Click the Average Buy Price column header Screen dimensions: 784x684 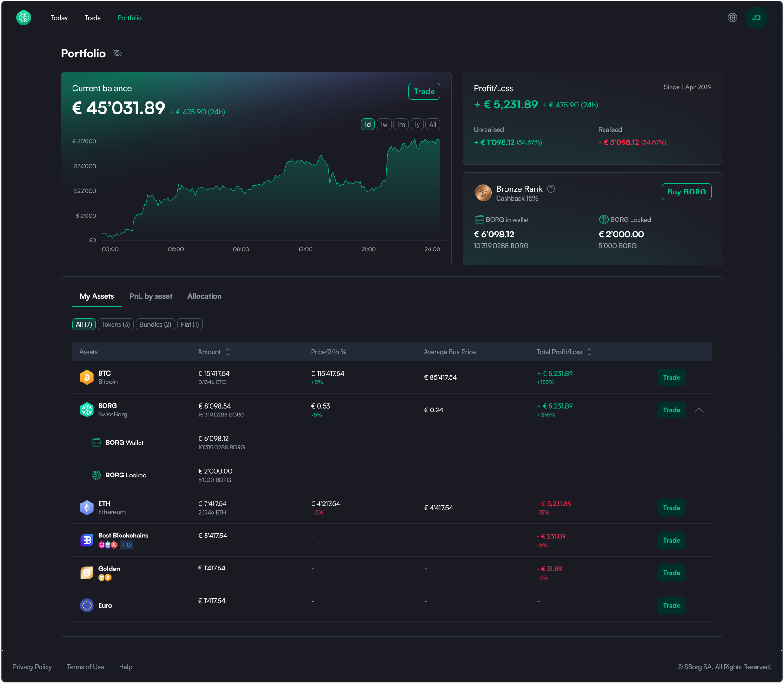[450, 352]
